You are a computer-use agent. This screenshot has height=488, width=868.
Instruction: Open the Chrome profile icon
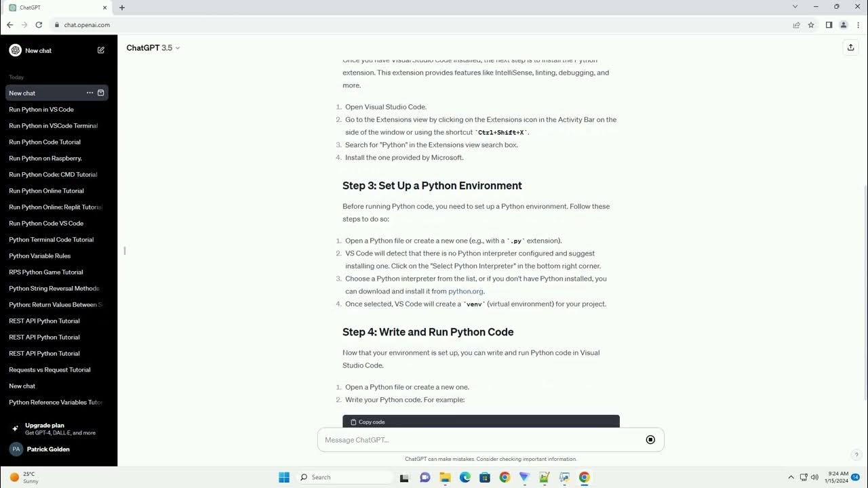[x=844, y=25]
